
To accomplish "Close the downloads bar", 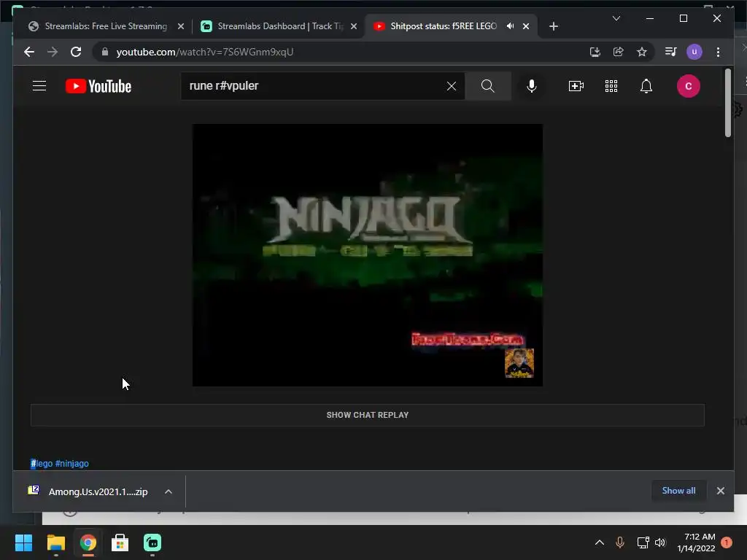I will coord(720,491).
